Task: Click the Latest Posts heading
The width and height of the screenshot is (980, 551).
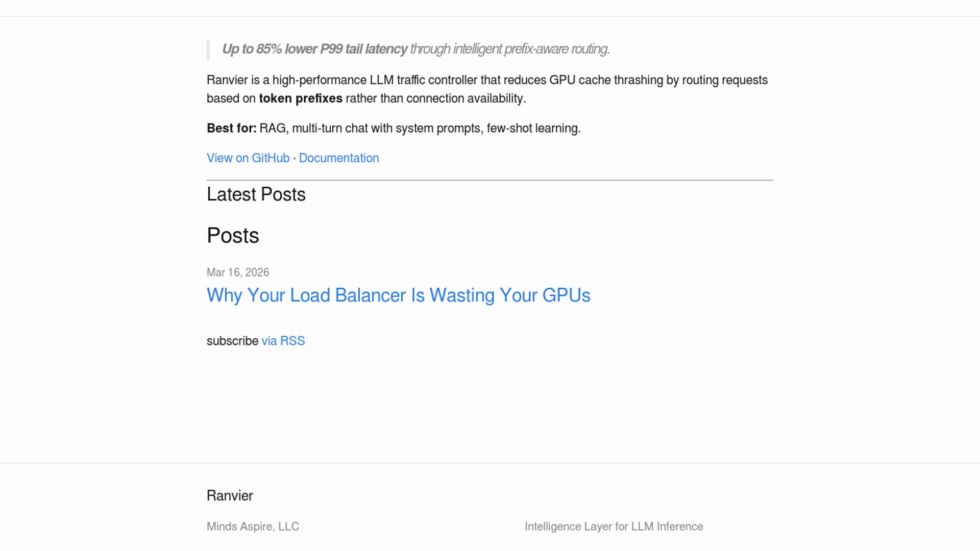Action: pyautogui.click(x=256, y=194)
